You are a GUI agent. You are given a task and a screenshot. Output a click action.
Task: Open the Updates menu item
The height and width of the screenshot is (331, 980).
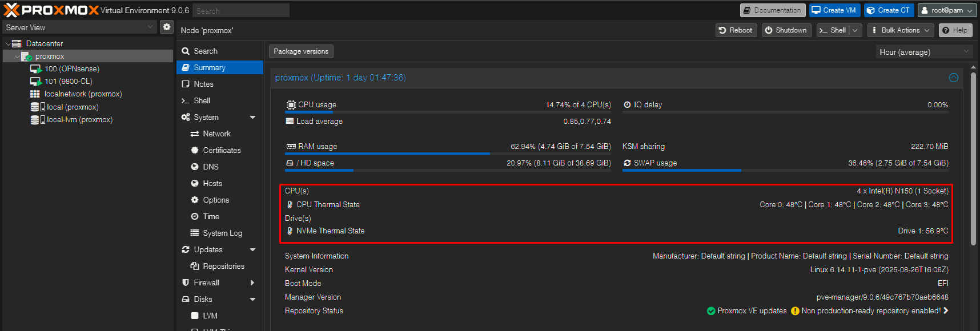208,249
